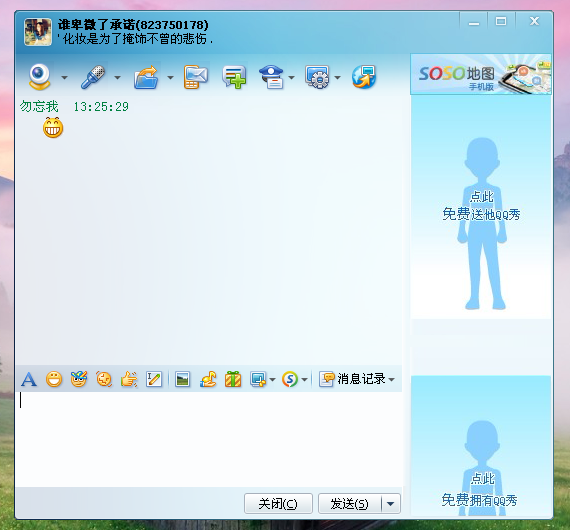Expand the screen capture dropdown arrow
570x530 pixels.
[x=272, y=380]
